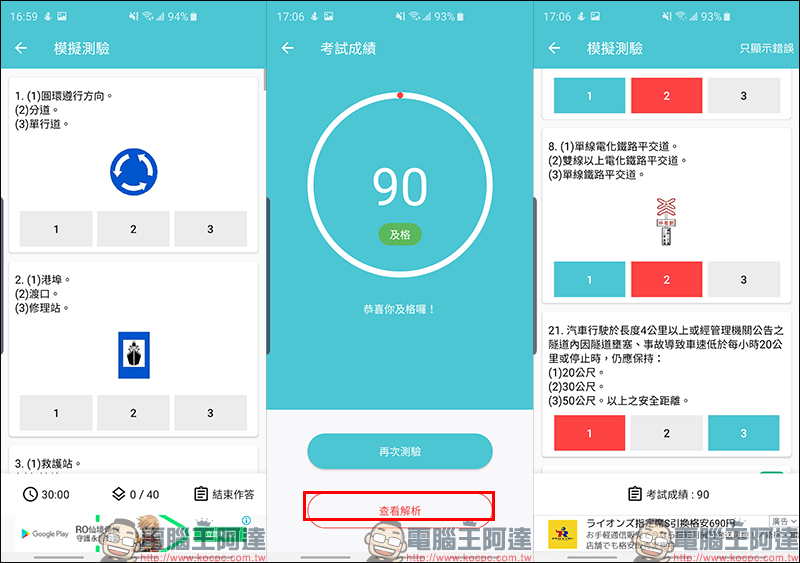Select answer 2 for roundabout sign question
Image resolution: width=800 pixels, height=563 pixels.
pos(133,229)
